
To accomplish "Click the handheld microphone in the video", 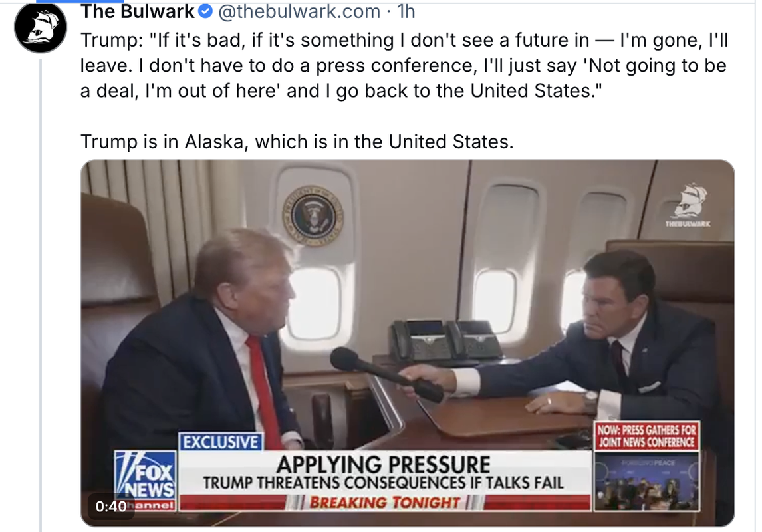I will point(386,374).
